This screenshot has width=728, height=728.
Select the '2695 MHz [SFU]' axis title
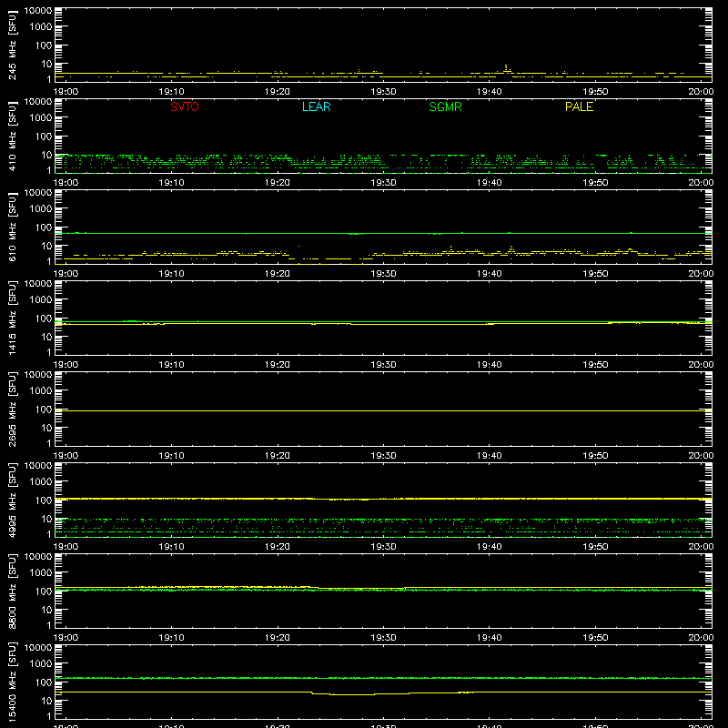pyautogui.click(x=13, y=409)
